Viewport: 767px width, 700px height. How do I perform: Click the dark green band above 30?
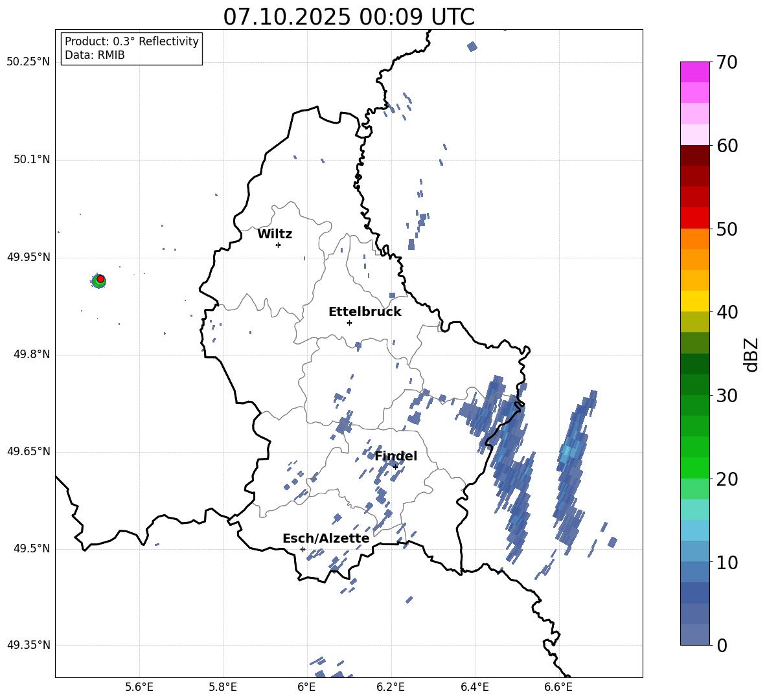click(x=695, y=364)
